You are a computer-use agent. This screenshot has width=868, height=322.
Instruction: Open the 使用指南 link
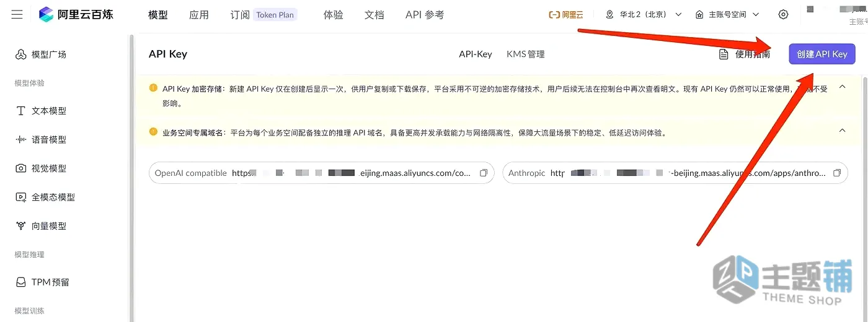point(744,54)
